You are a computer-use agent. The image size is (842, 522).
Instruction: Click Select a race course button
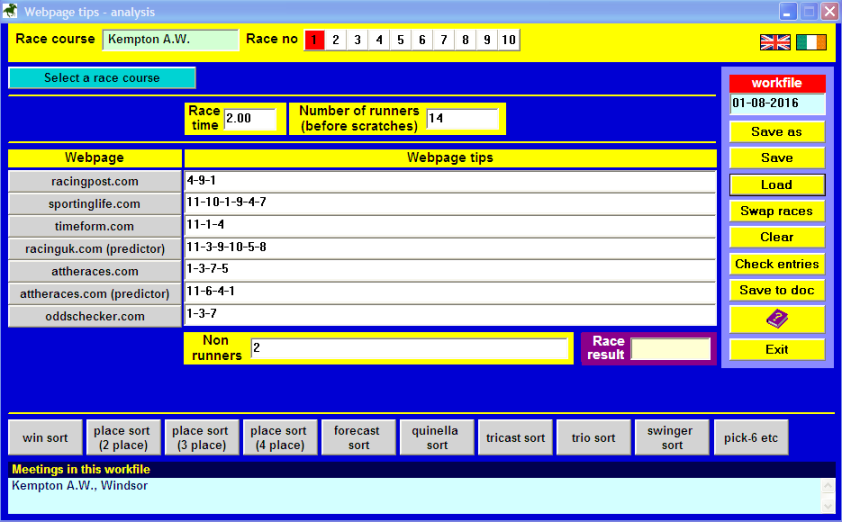point(102,78)
